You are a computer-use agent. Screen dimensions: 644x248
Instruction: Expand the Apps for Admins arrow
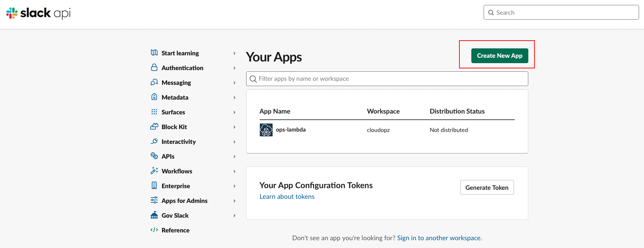click(235, 201)
